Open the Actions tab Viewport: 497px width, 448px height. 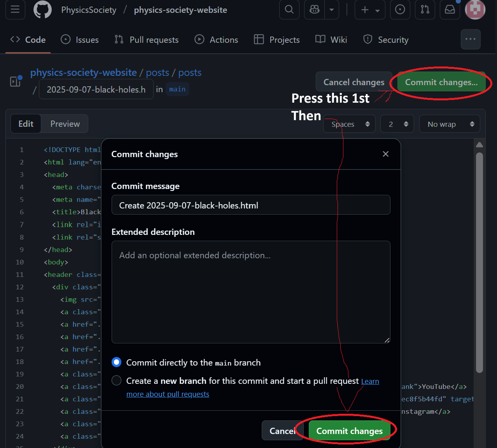tap(216, 39)
